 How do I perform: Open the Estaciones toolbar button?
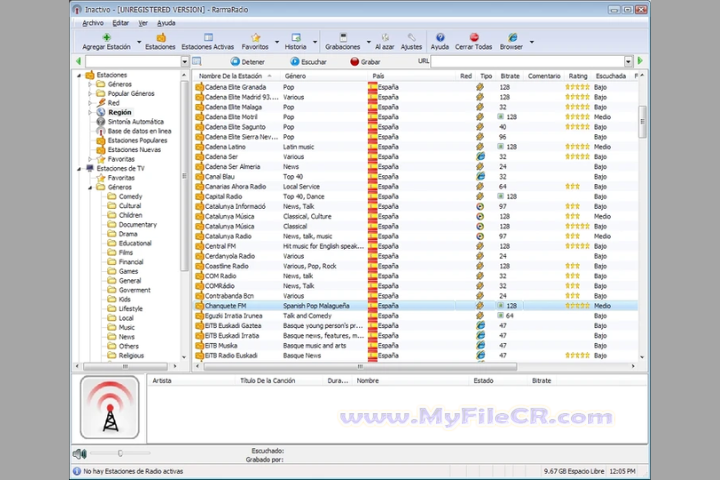[160, 41]
